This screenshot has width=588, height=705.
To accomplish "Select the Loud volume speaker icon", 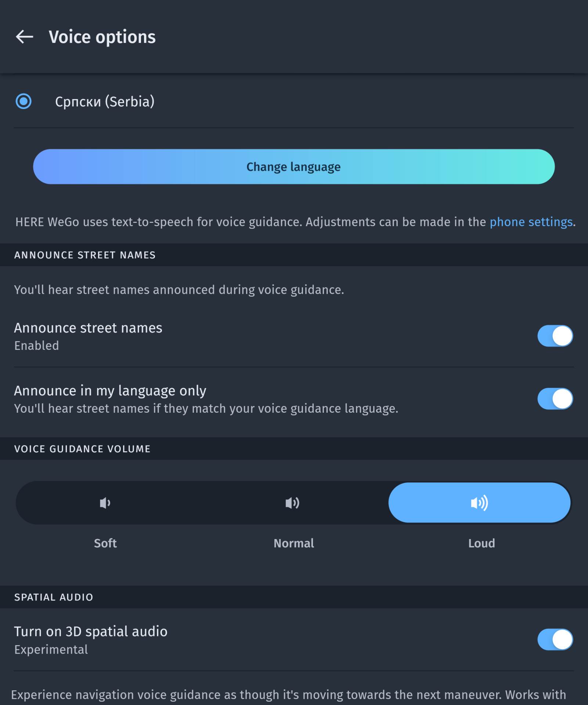I will click(479, 503).
